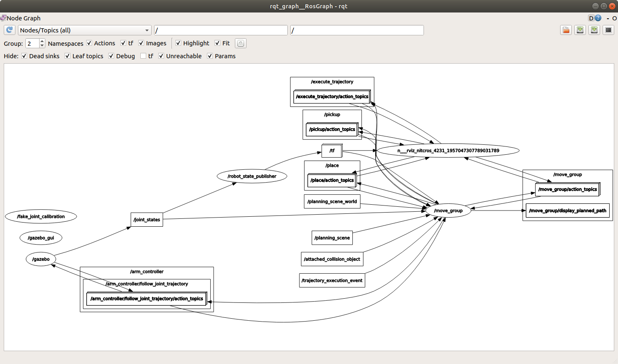
Task: Click the /robot_state_publisher node
Action: coord(252,176)
